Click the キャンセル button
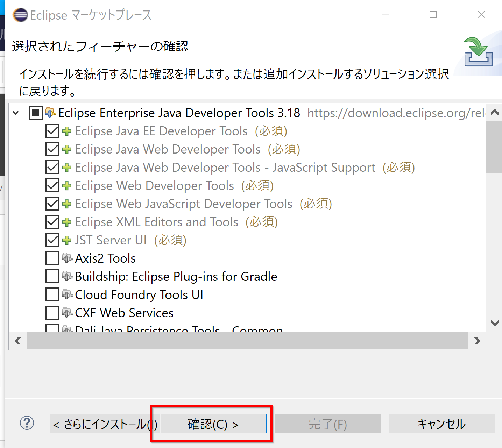Viewport: 502px width, 448px height. (441, 424)
